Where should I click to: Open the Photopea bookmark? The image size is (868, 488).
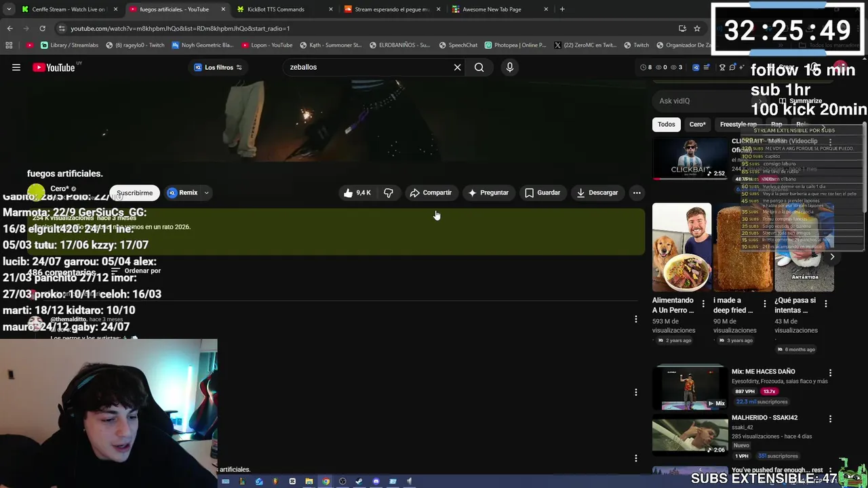coord(515,45)
